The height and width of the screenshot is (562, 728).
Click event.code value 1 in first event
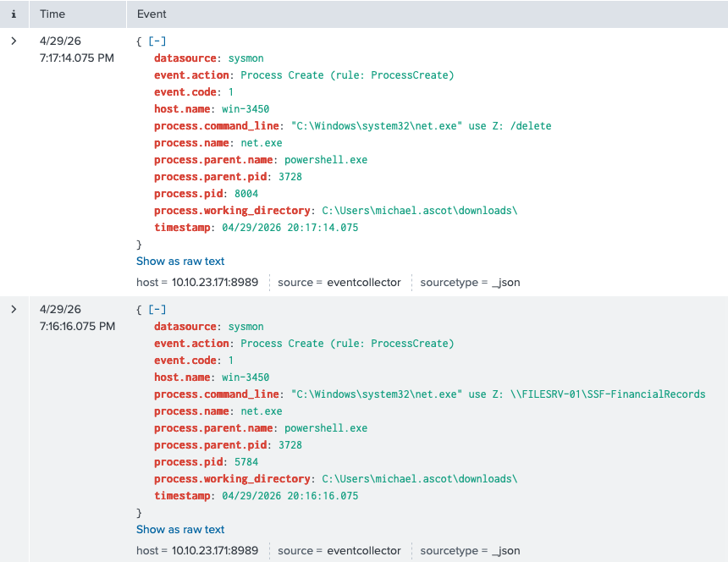[x=231, y=92]
